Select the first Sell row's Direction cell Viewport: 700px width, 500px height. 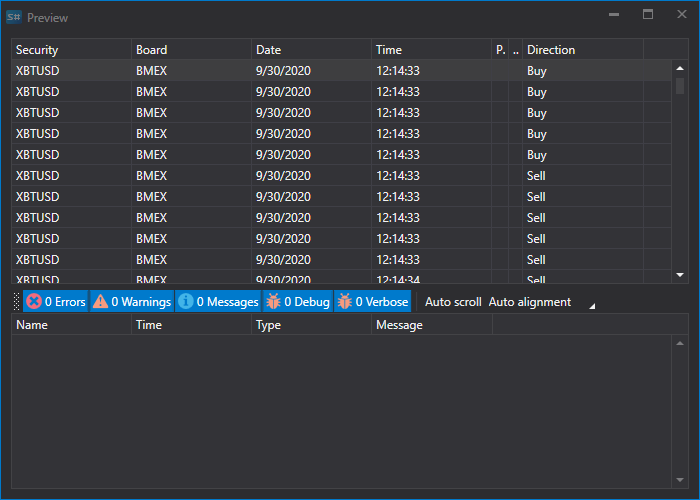coord(583,176)
